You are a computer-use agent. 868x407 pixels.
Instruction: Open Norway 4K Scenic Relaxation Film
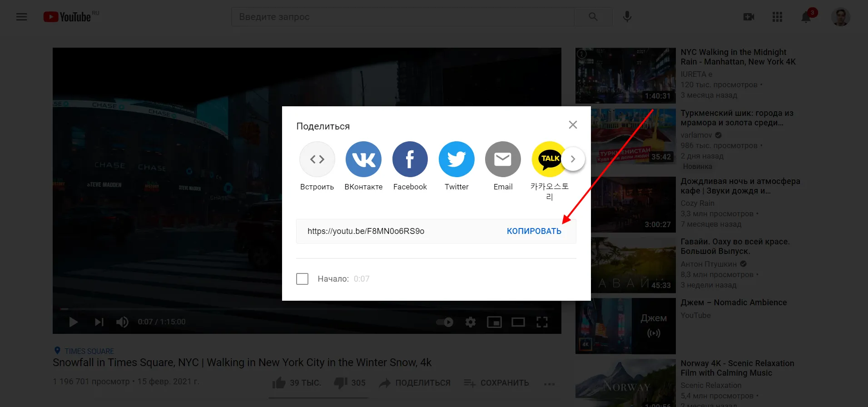(737, 368)
